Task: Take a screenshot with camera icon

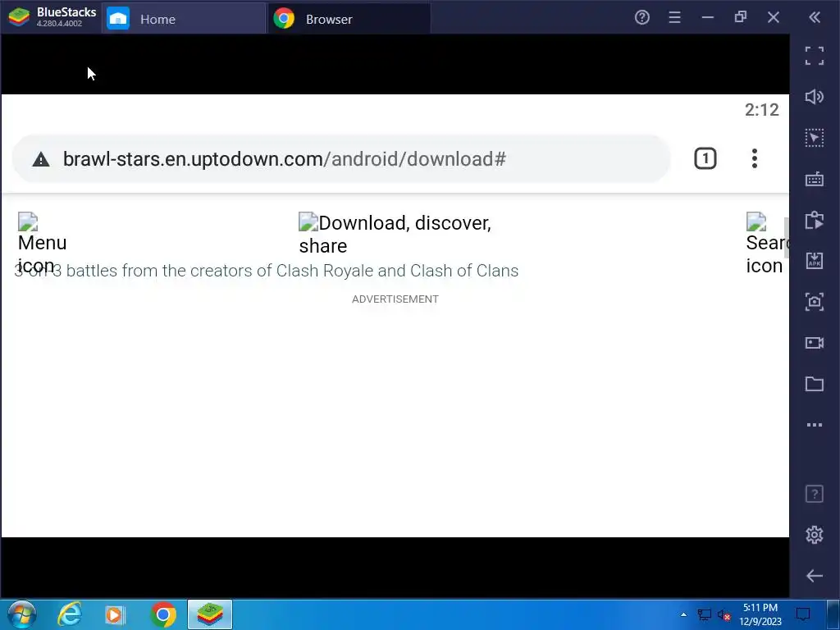Action: tap(815, 302)
